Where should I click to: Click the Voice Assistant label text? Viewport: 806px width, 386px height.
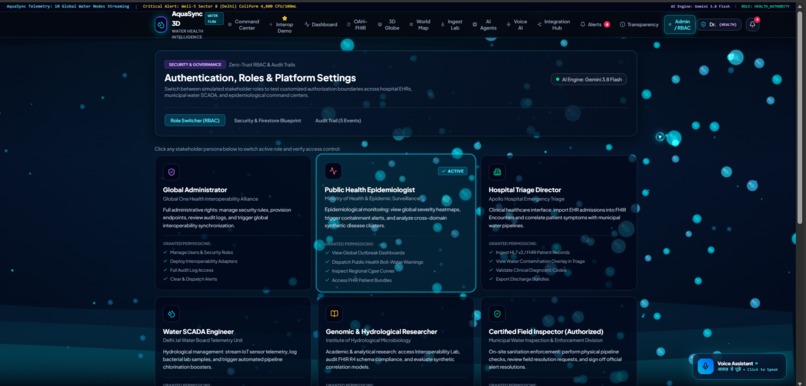pos(735,363)
